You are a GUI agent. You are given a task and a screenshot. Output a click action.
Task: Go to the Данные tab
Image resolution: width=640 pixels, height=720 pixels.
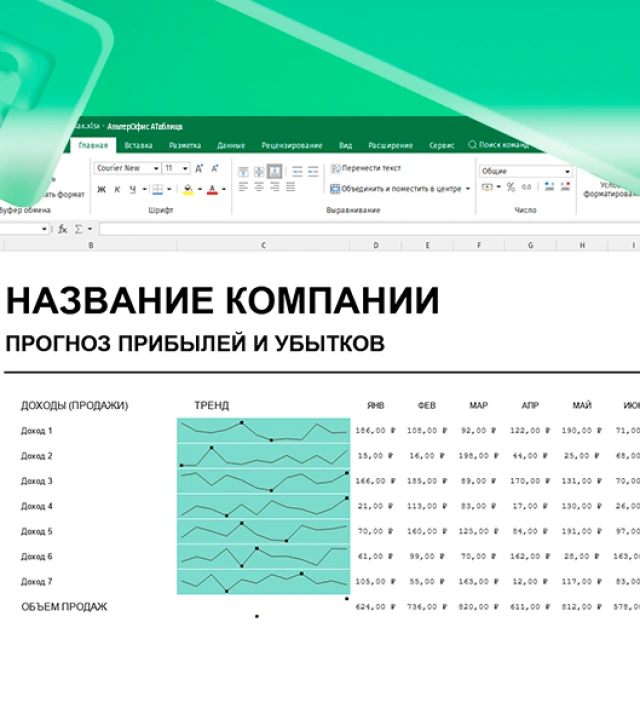231,145
